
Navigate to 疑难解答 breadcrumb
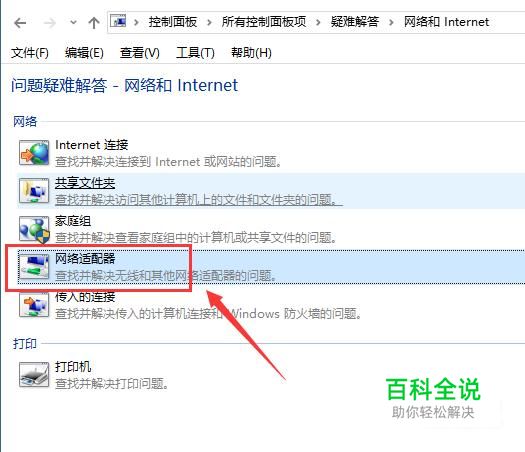[x=355, y=22]
